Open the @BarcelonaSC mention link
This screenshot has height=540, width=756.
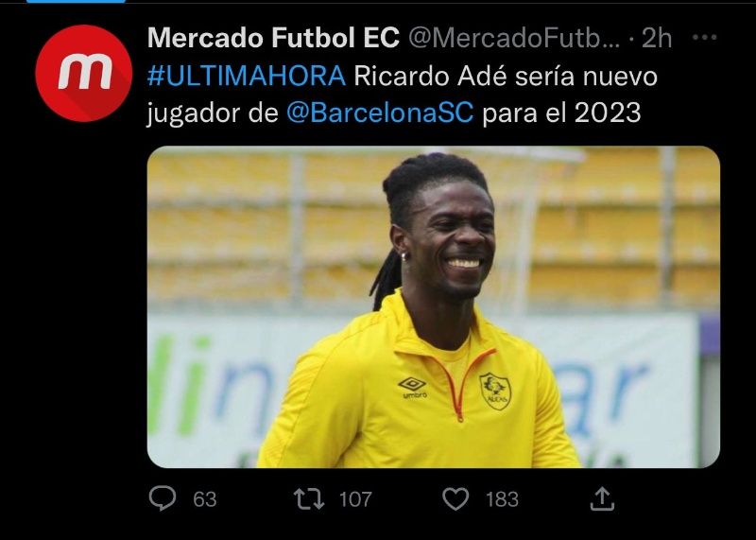tap(380, 113)
